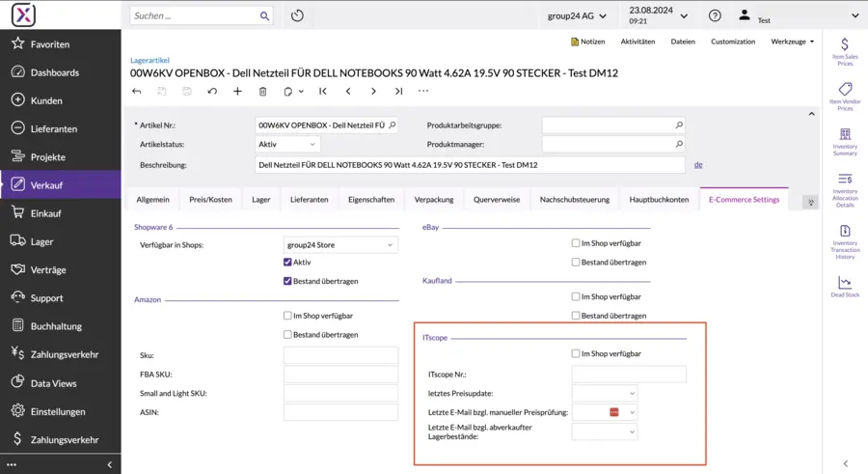Screen dimensions: 868x474
Task: Enable ITscope Im Shop verfügbar
Action: (576, 353)
